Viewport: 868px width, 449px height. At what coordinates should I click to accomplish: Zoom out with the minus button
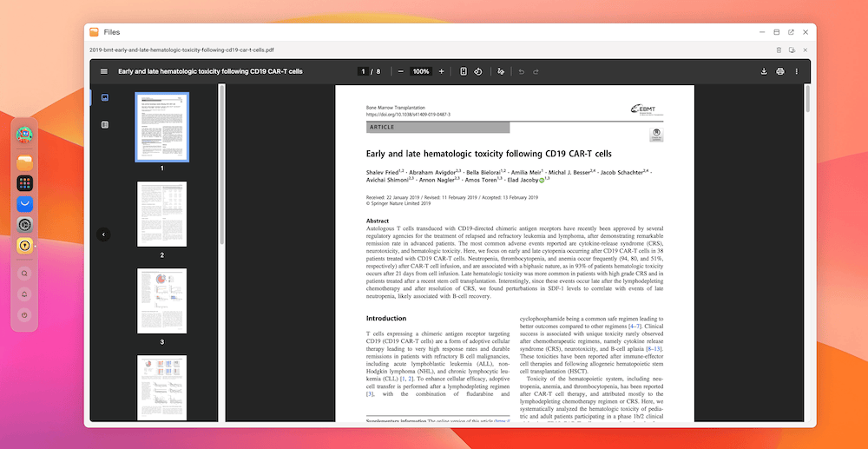click(401, 71)
